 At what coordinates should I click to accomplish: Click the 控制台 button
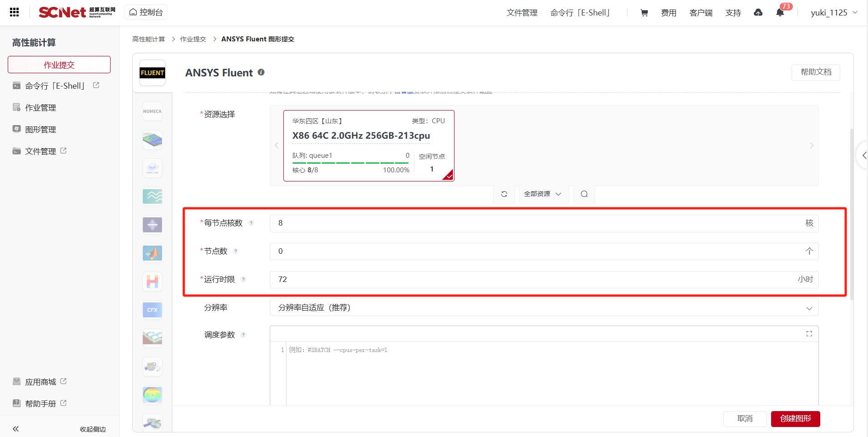pos(146,12)
